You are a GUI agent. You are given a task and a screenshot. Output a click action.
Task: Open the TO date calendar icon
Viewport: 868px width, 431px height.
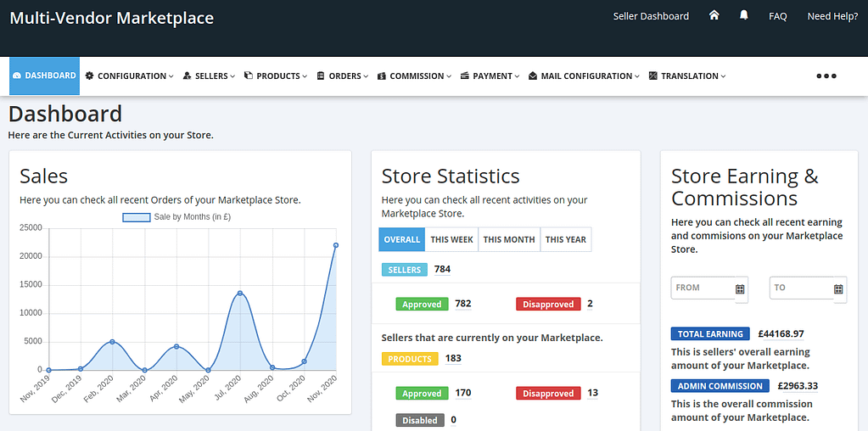coord(838,288)
